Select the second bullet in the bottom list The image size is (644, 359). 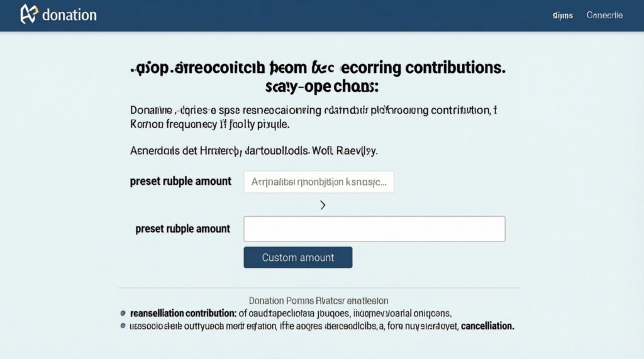click(x=123, y=326)
